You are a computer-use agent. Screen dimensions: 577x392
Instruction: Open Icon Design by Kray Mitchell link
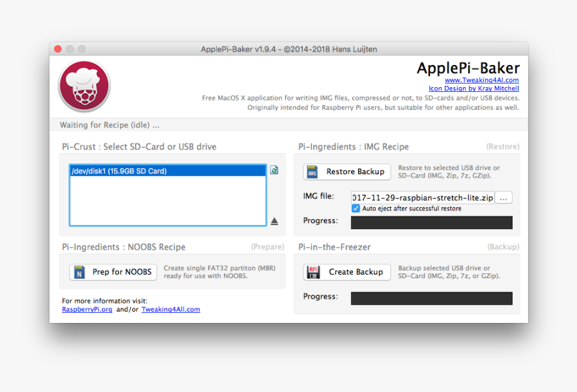474,88
